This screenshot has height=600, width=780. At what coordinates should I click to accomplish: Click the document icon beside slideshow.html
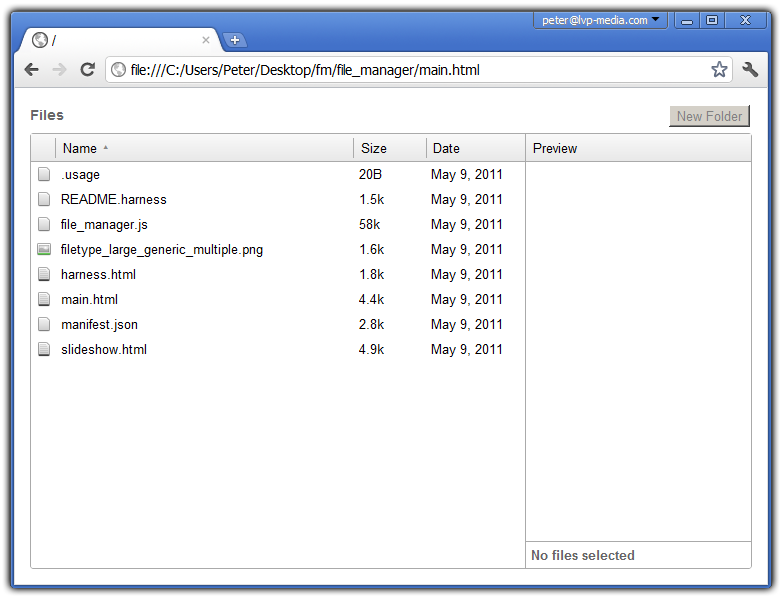[44, 349]
